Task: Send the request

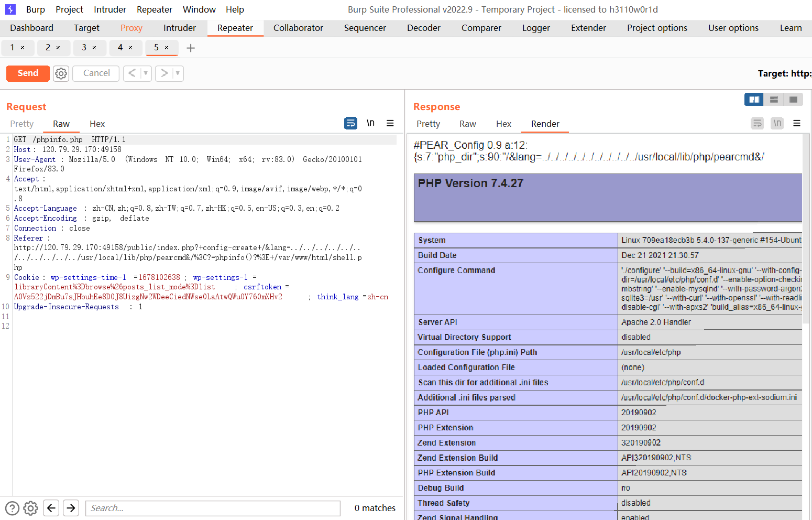Action: click(28, 73)
